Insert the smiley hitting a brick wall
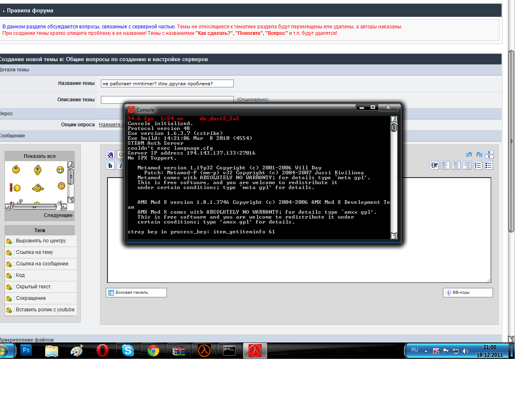Image resolution: width=525 pixels, height=420 pixels. (x=15, y=188)
